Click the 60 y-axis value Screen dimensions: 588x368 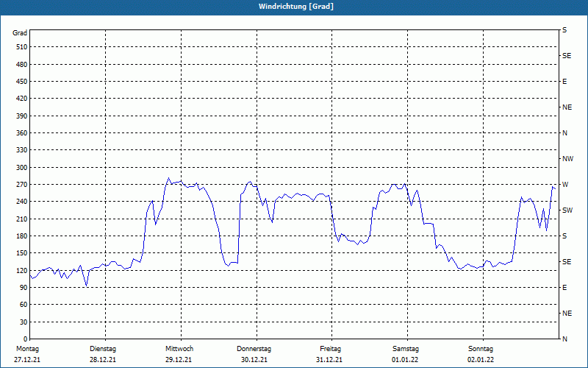pos(24,305)
